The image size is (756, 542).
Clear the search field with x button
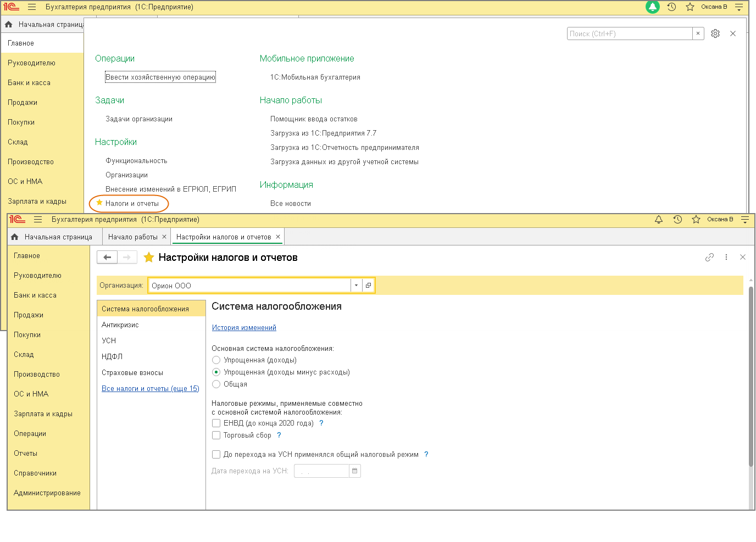click(x=698, y=33)
